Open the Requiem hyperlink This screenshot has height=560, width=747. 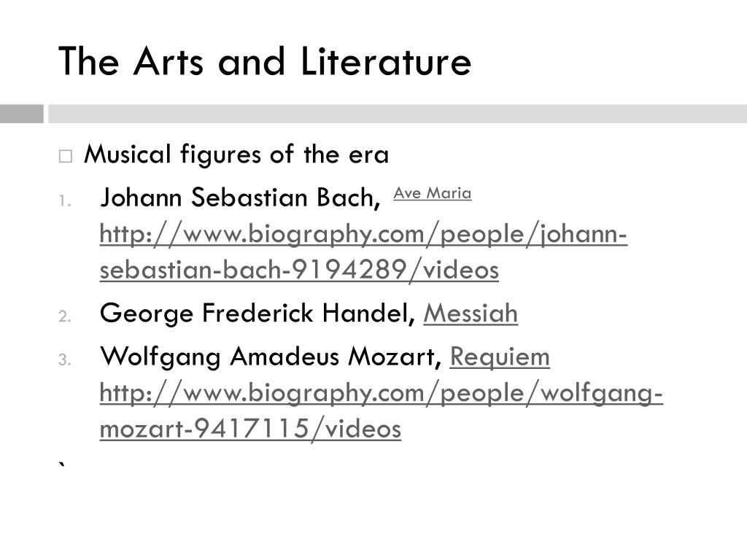pyautogui.click(x=500, y=357)
